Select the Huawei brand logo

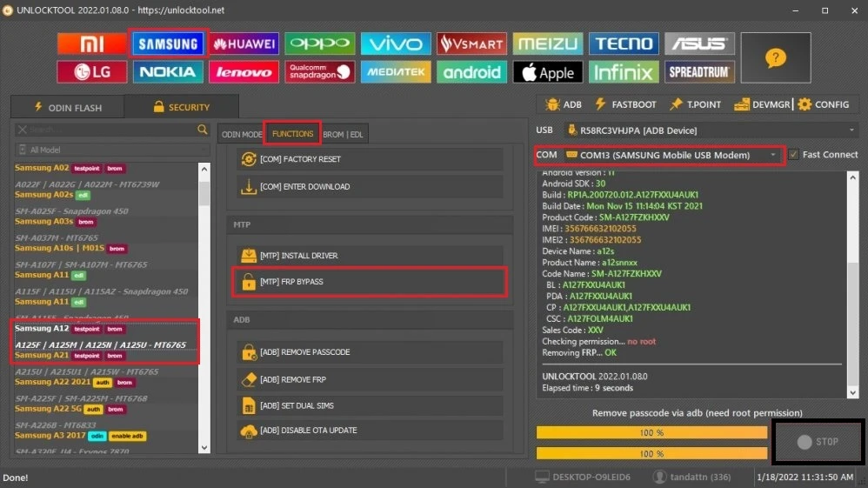tap(244, 43)
